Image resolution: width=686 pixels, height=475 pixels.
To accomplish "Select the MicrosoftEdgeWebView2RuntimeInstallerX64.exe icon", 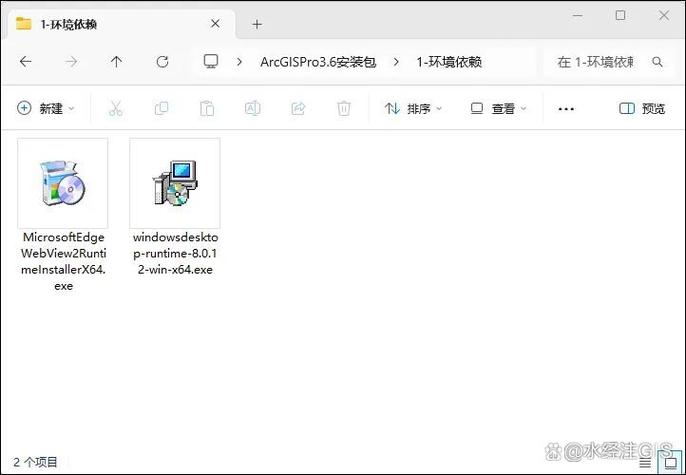I will (x=63, y=183).
